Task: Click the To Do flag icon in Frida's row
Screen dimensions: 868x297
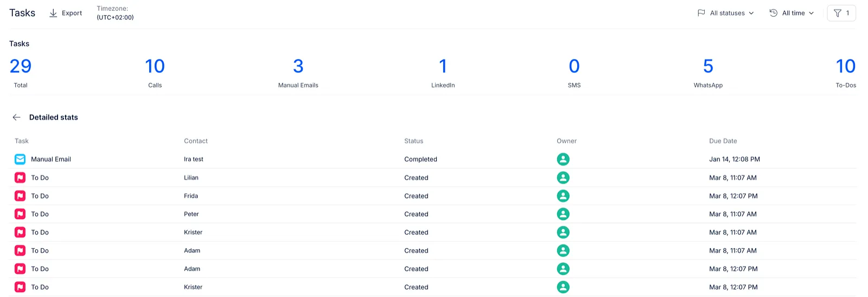Action: [x=20, y=196]
